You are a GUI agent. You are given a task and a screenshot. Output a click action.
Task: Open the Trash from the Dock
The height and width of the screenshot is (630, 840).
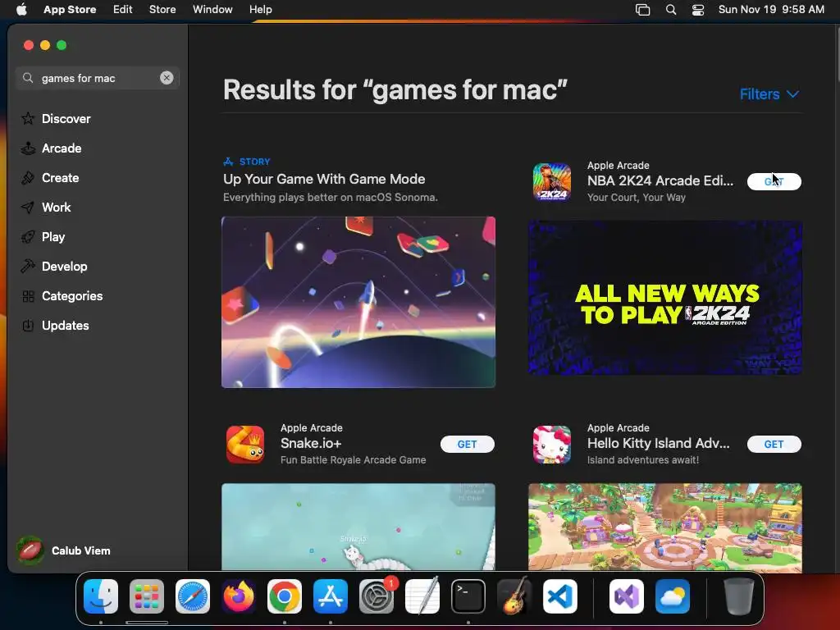pyautogui.click(x=739, y=596)
